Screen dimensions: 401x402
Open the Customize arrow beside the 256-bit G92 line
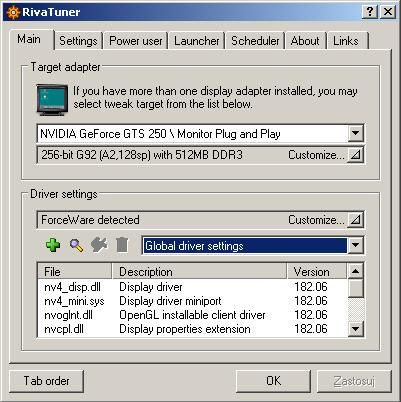[355, 155]
